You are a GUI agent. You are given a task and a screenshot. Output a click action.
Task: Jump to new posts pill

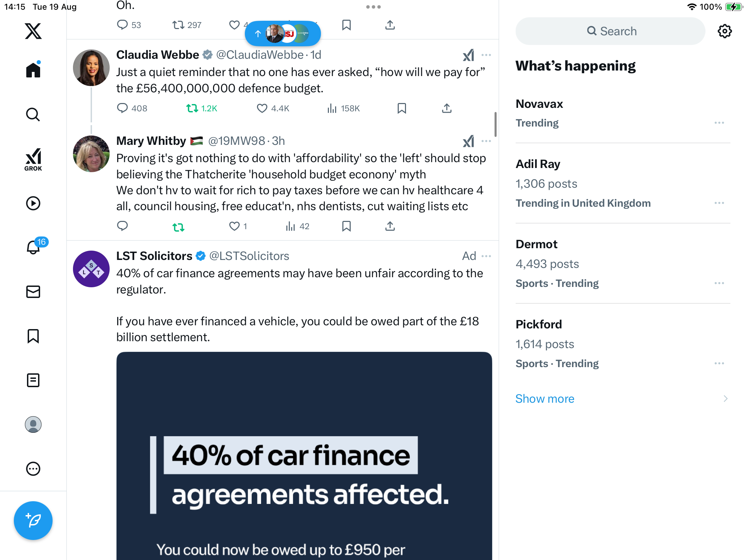pyautogui.click(x=283, y=34)
